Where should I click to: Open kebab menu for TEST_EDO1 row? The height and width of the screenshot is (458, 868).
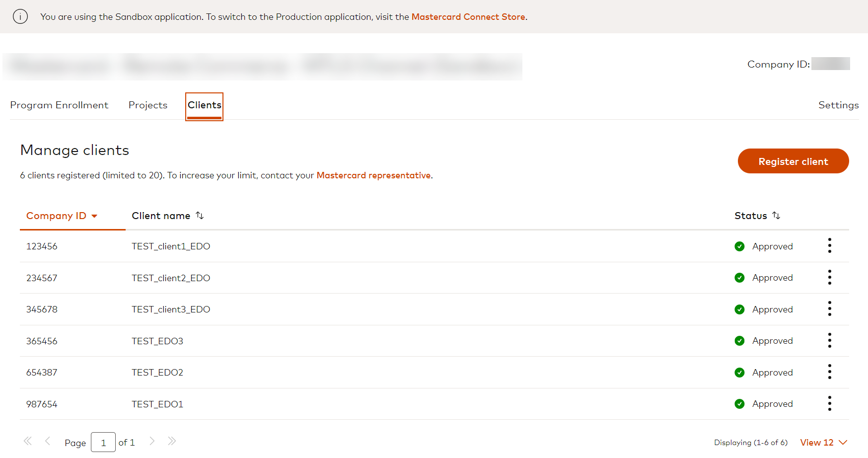[x=829, y=403]
